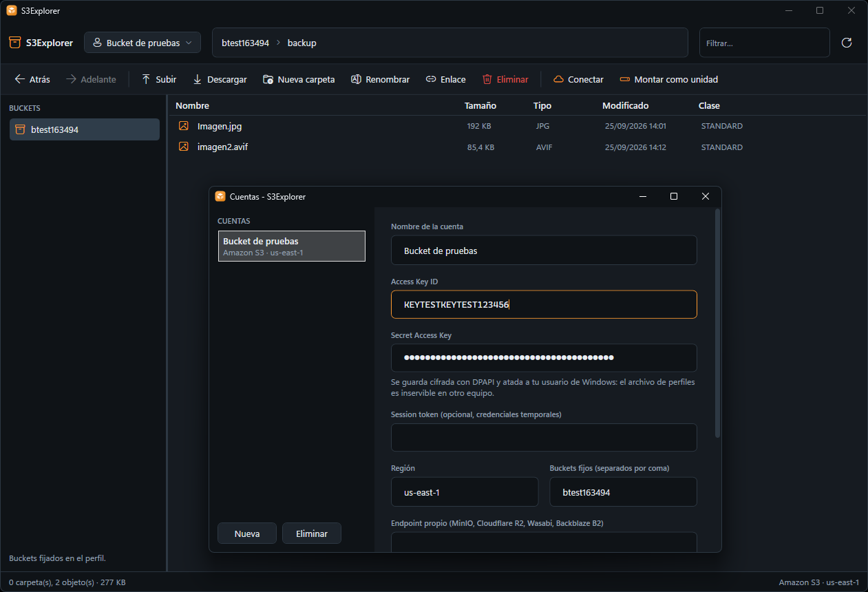Click the Adelante forward button
868x592 pixels.
(91, 79)
